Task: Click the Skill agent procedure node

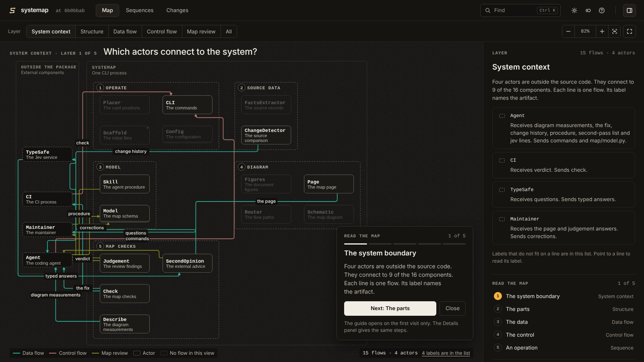Action: tap(125, 184)
